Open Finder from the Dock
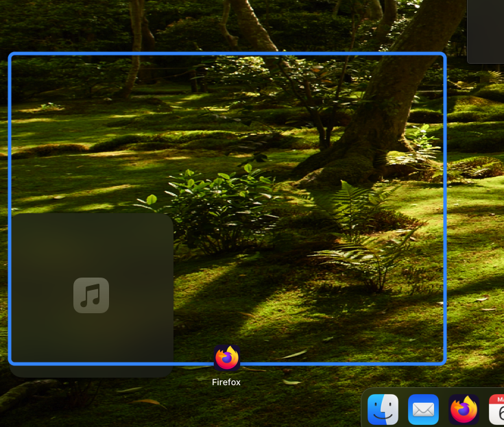Screen dimensions: 504x427 [383, 409]
